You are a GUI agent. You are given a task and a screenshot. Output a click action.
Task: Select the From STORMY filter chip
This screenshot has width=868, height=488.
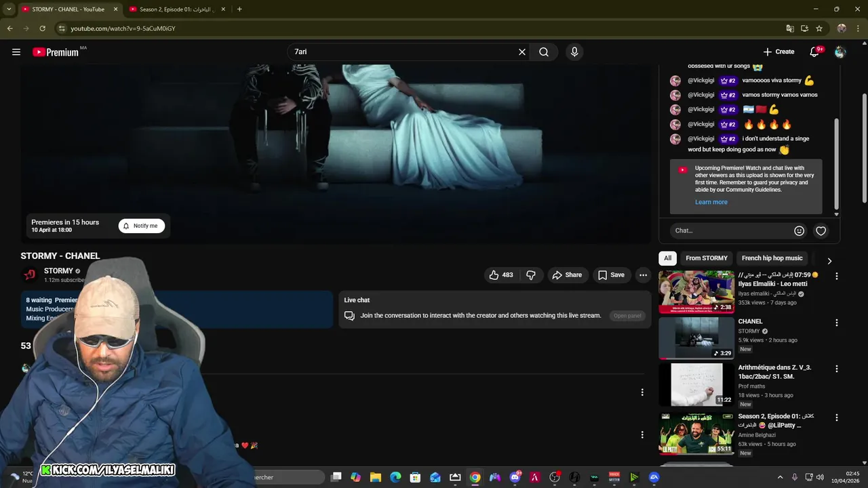point(707,258)
